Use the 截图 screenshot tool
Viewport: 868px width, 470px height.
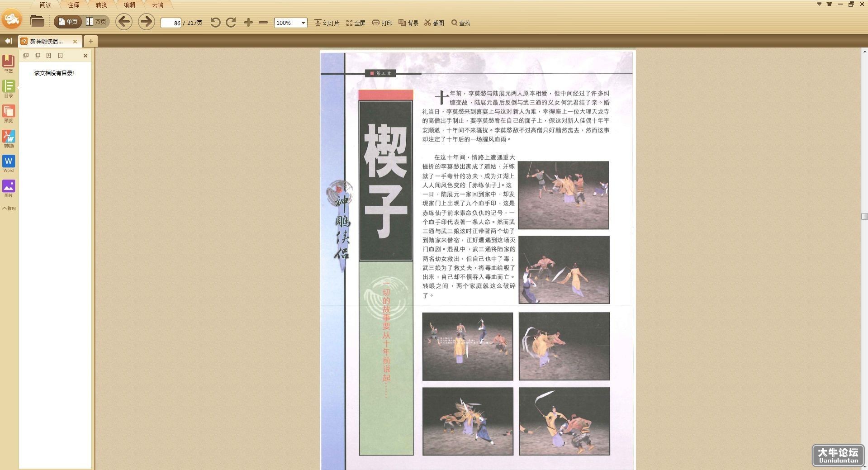point(434,23)
